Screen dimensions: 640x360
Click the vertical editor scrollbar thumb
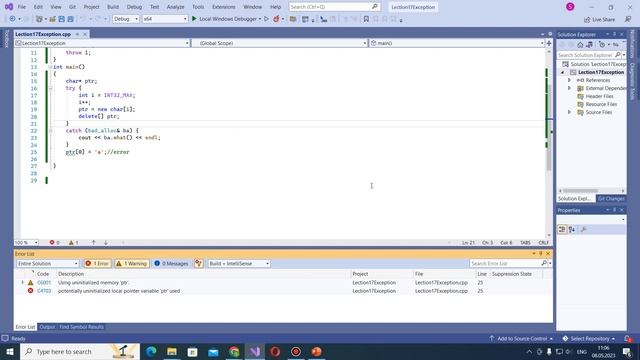coord(549,127)
